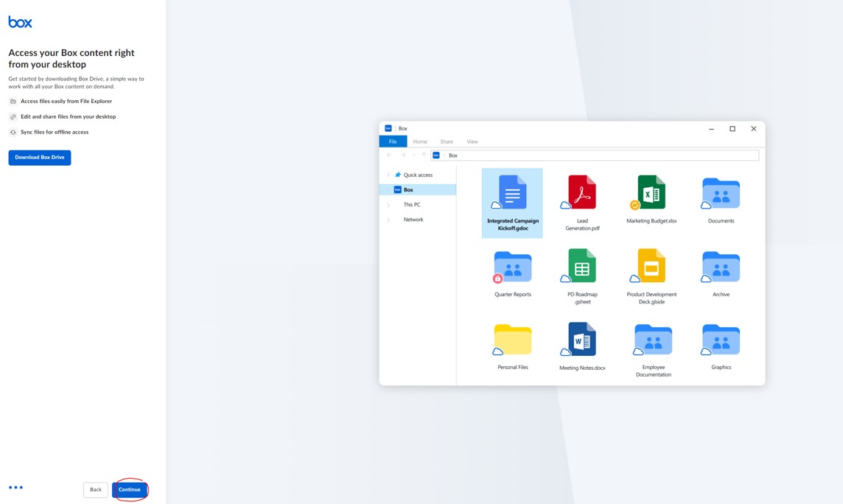Click the 'Lead Generation.pdf' file name label
The image size is (843, 504).
click(582, 225)
